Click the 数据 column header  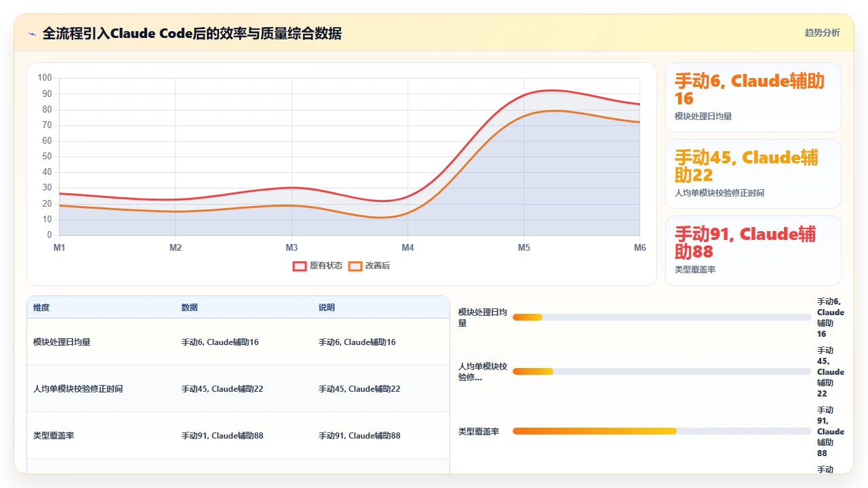click(x=190, y=308)
